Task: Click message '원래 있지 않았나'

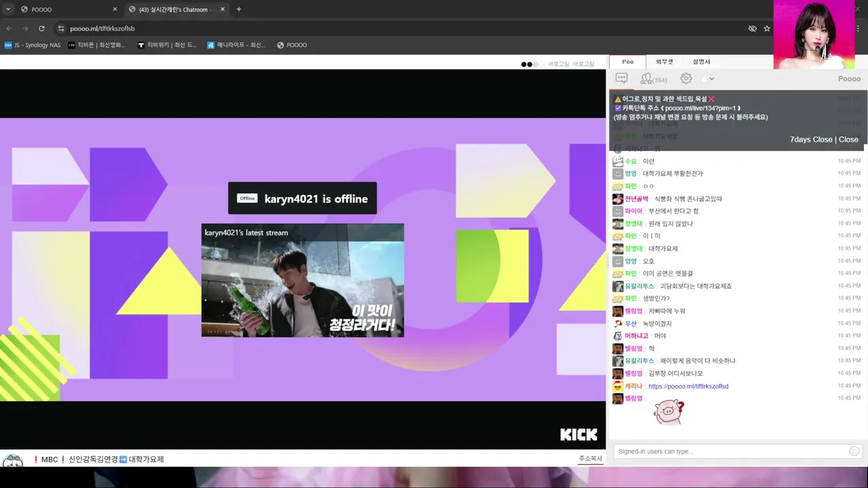Action: [x=671, y=224]
